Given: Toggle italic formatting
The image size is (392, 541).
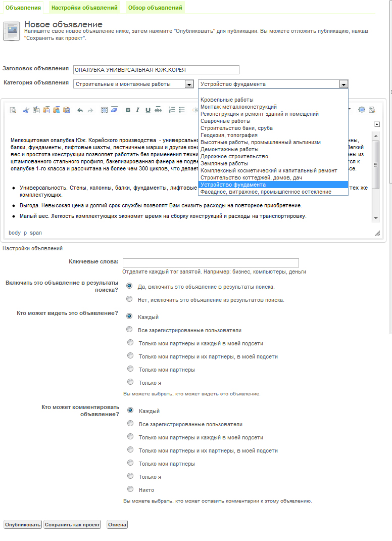Looking at the screenshot, I should 138,110.
